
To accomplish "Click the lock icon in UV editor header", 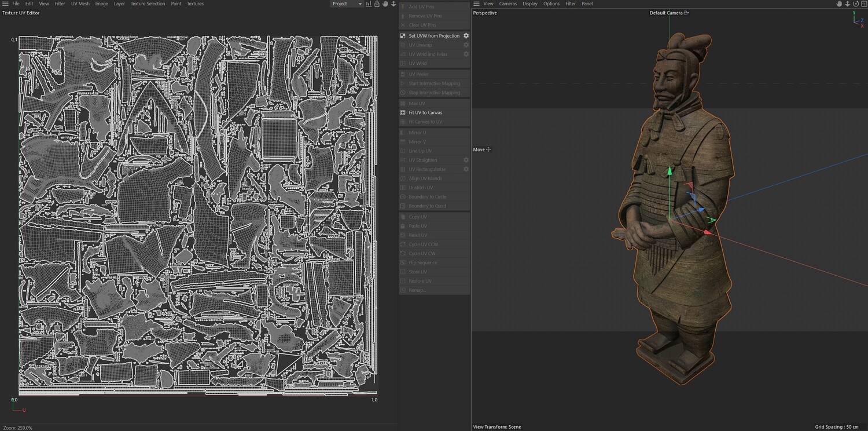I will [377, 4].
